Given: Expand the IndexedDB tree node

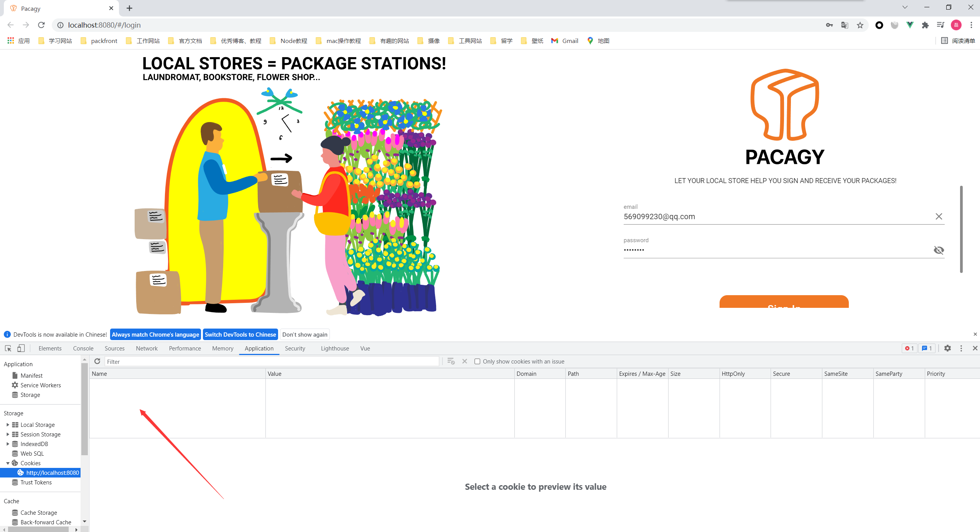Looking at the screenshot, I should pos(8,444).
